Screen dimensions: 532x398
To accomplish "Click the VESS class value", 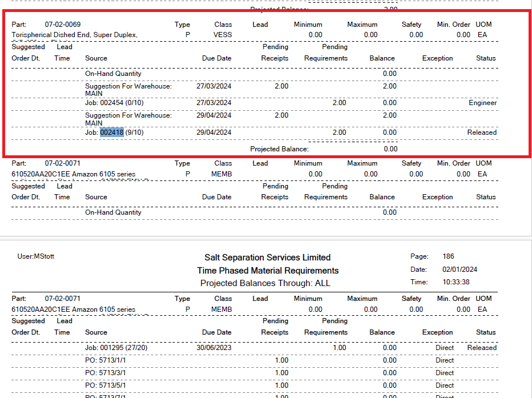I will [222, 35].
